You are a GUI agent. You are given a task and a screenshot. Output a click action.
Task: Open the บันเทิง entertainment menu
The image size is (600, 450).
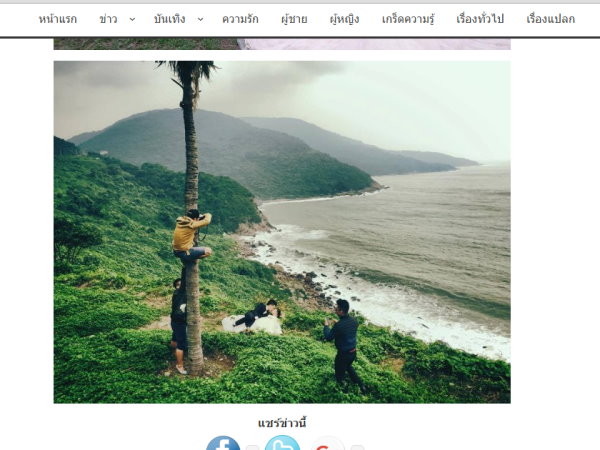coord(170,19)
